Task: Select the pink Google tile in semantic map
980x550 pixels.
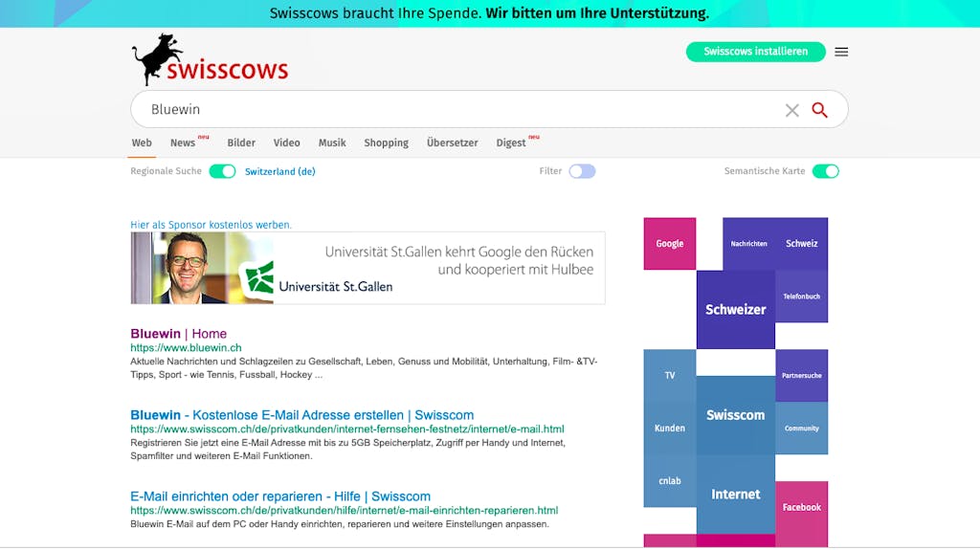Action: (669, 244)
